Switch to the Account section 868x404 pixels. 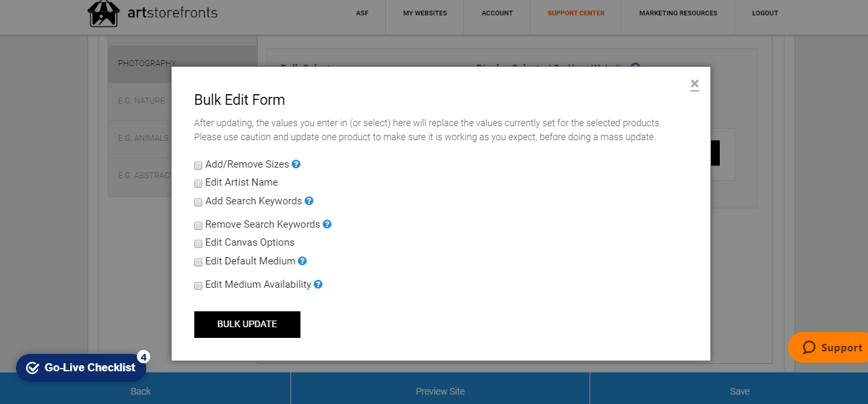pos(497,13)
